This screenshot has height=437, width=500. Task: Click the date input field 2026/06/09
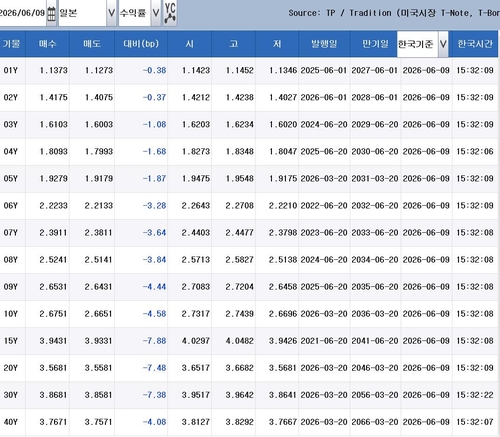(22, 13)
